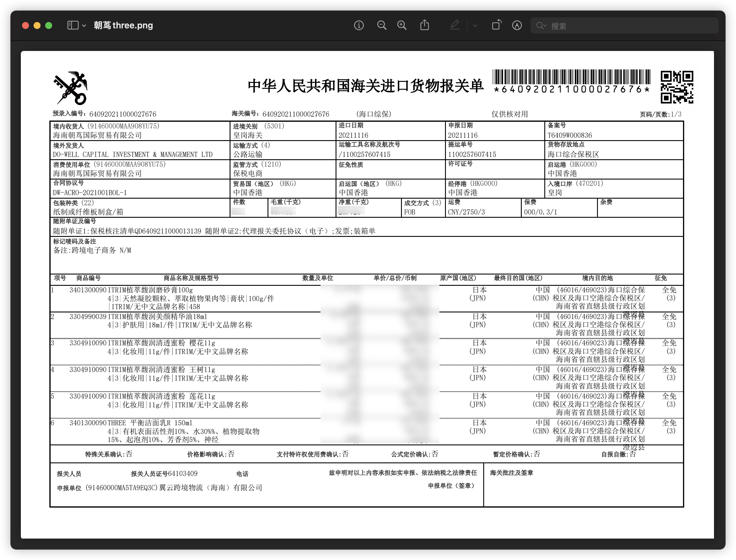Click the barcode at document top
This screenshot has width=736, height=560.
571,77
